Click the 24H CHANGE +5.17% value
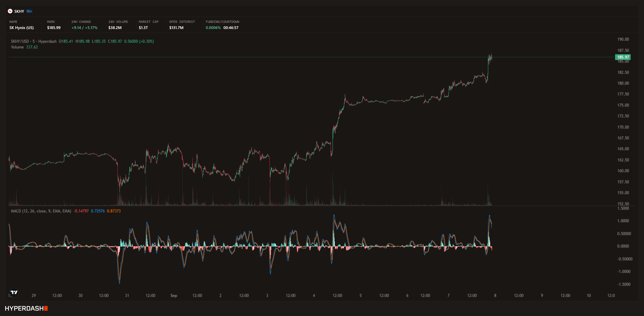The image size is (644, 316). coord(91,28)
